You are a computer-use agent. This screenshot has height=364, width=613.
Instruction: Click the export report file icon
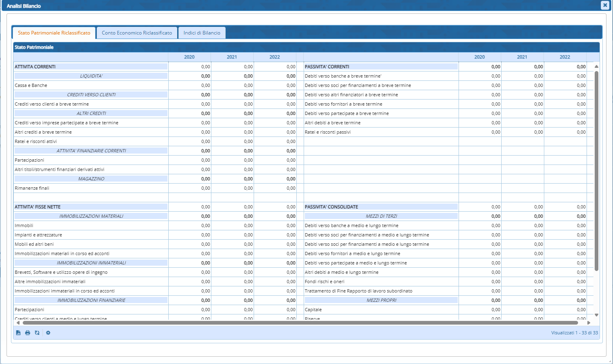(x=18, y=333)
